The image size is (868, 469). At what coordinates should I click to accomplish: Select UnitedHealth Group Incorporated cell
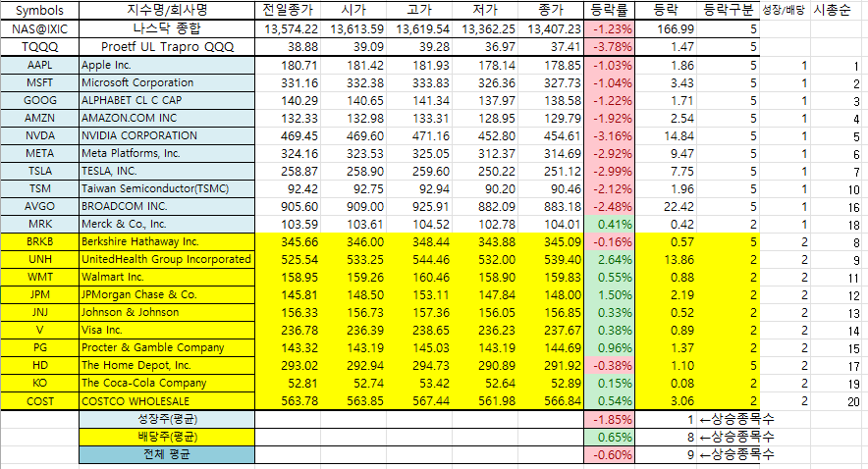pos(167,260)
